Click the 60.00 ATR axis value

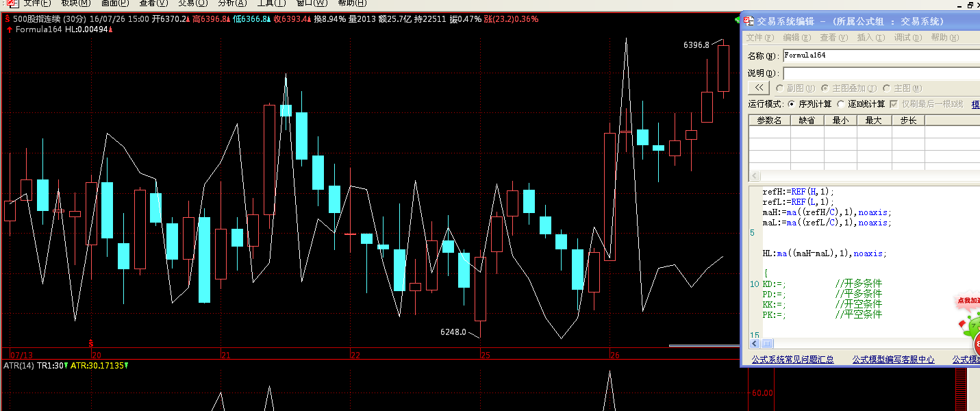(x=762, y=393)
